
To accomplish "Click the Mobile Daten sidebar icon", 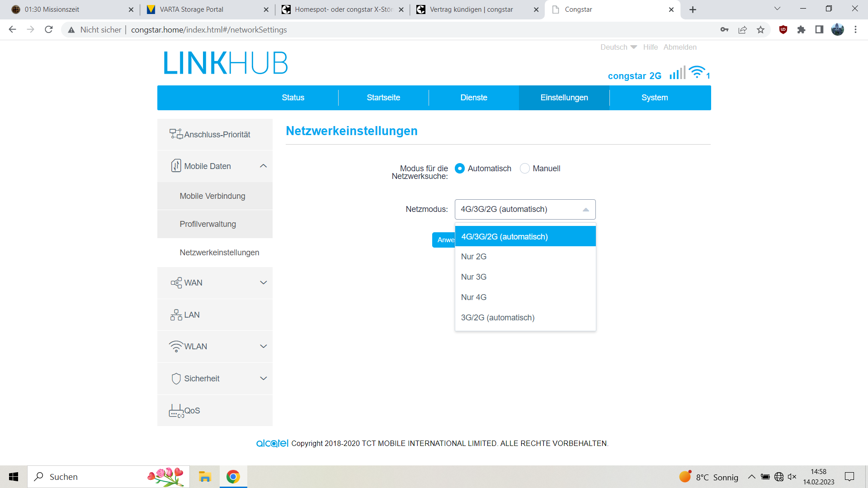I will 176,166.
